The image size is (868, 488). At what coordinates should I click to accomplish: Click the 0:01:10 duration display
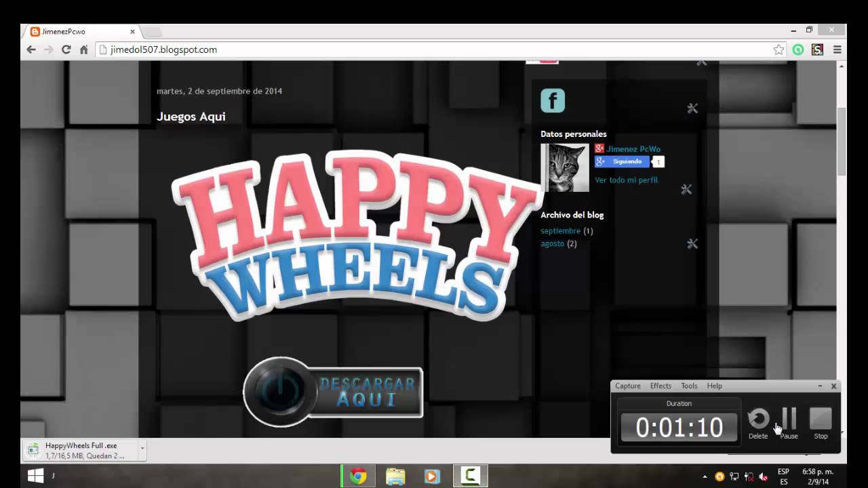coord(679,428)
